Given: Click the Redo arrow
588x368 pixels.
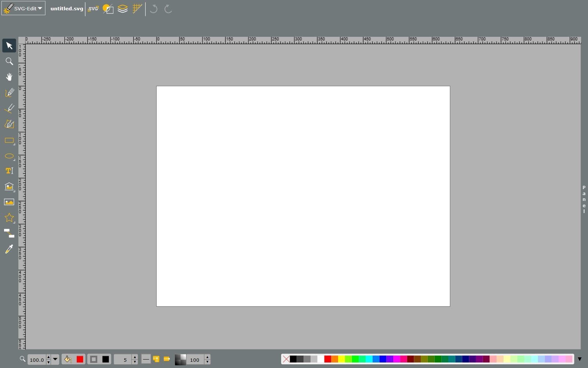Looking at the screenshot, I should pyautogui.click(x=168, y=9).
